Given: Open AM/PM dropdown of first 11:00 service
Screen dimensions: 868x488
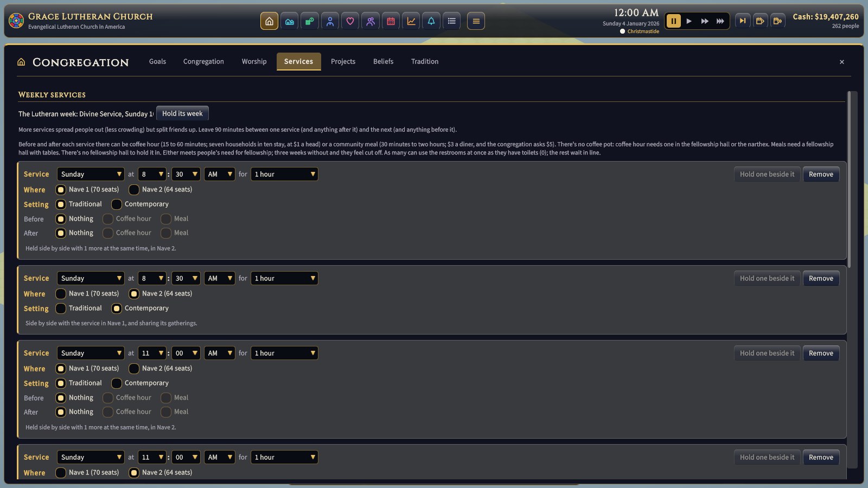Looking at the screenshot, I should [220, 353].
